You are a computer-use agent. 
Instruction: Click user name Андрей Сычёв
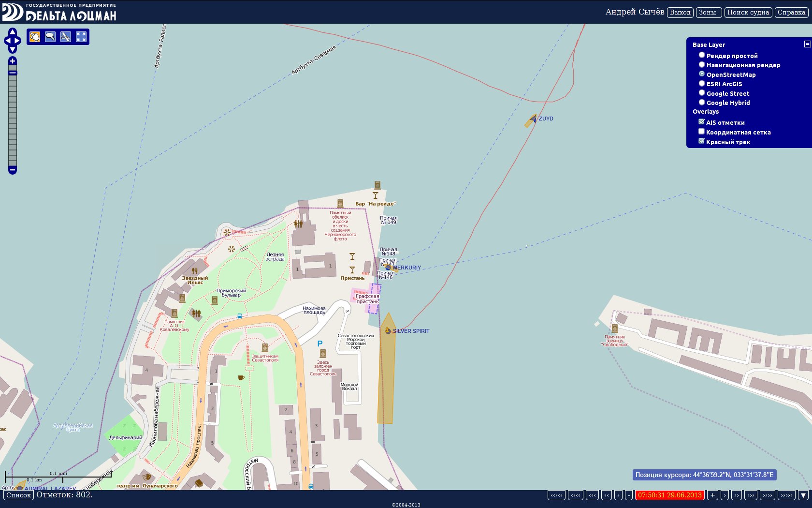point(635,12)
